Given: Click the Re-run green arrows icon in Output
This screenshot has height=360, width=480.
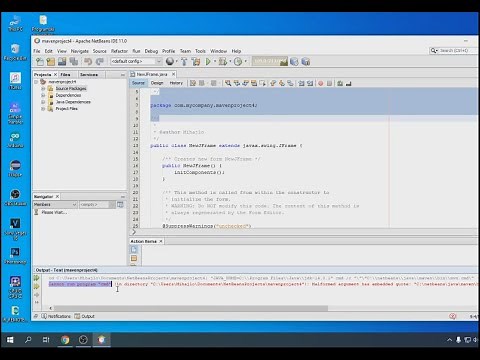Looking at the screenshot, I should (x=36, y=278).
